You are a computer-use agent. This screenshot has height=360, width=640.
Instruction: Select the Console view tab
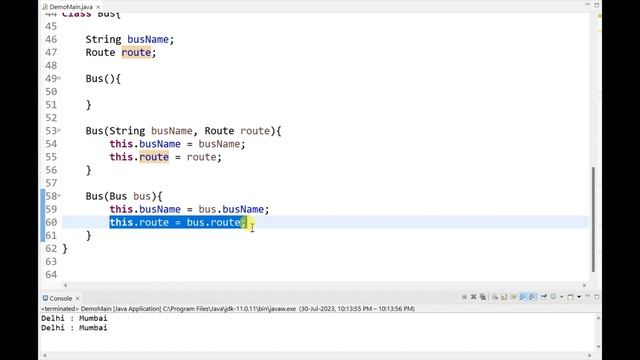point(60,298)
